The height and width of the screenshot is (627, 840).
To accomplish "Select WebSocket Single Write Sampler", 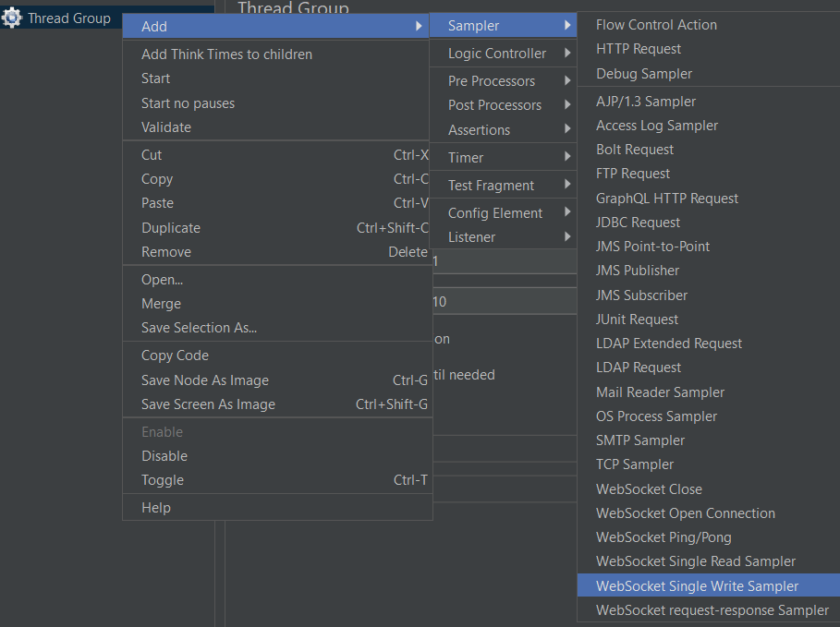I will (x=697, y=586).
